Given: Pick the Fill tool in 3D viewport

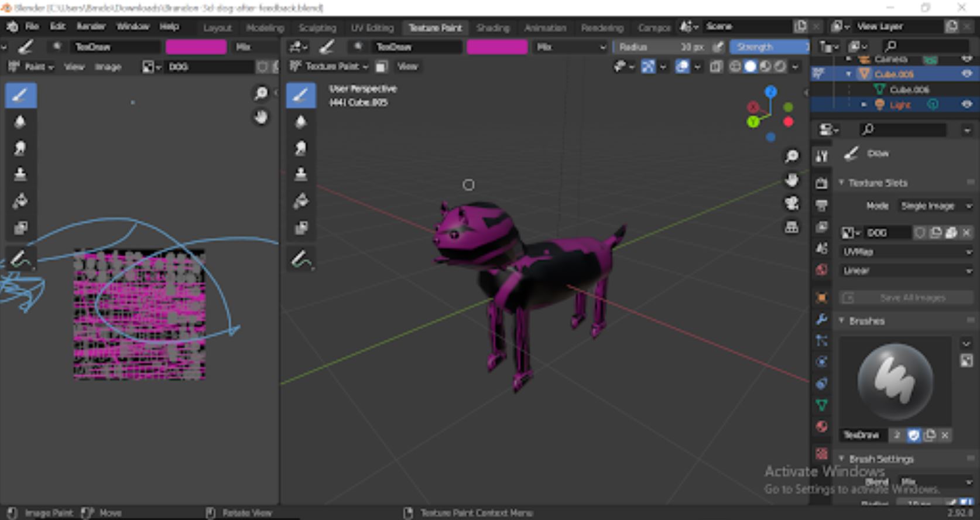Looking at the screenshot, I should 301,201.
